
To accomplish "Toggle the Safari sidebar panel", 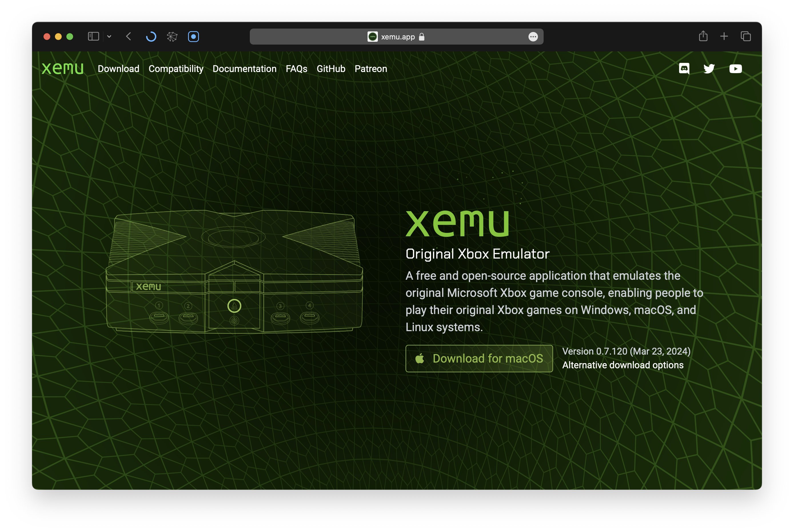I will pyautogui.click(x=94, y=36).
